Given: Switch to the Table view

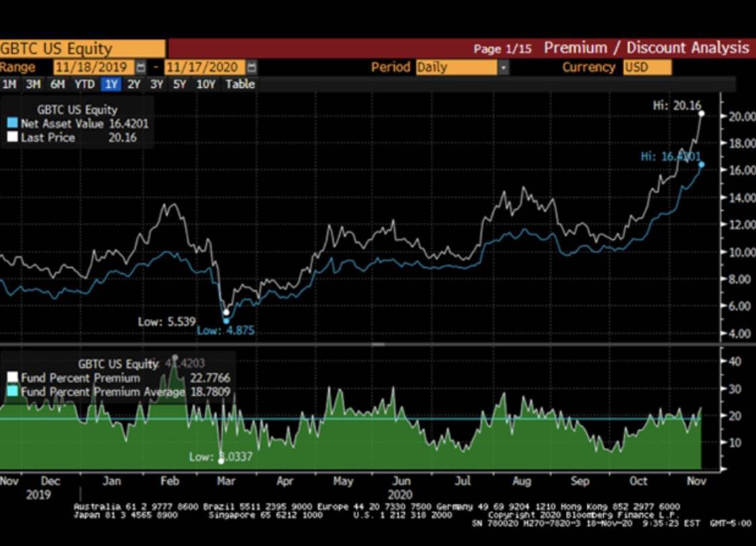Looking at the screenshot, I should pos(240,84).
